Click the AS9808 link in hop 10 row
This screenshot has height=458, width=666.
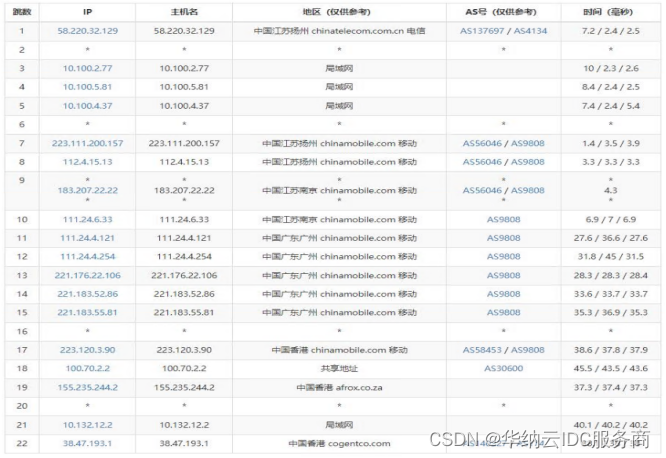(x=503, y=219)
